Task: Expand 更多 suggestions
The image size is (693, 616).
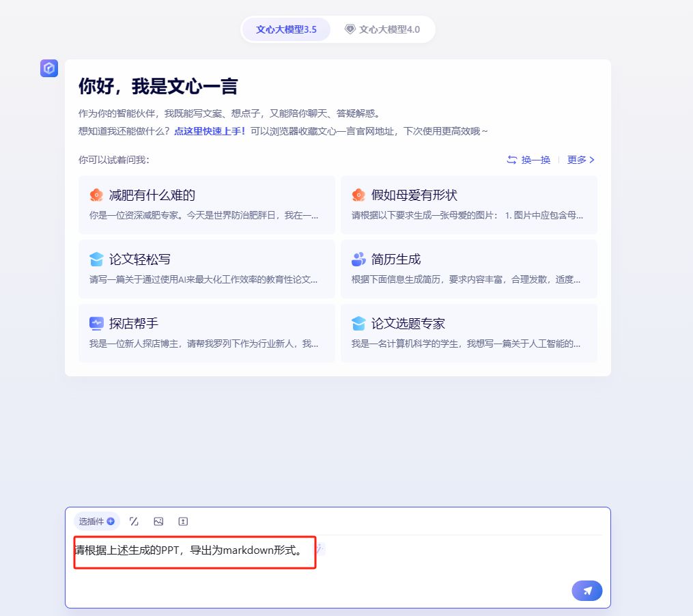Action: 581,160
